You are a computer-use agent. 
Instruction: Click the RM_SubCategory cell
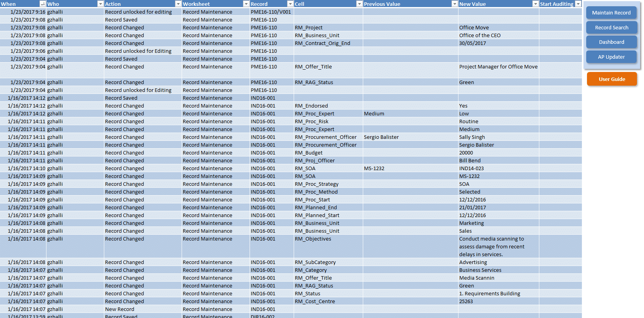tap(328, 262)
